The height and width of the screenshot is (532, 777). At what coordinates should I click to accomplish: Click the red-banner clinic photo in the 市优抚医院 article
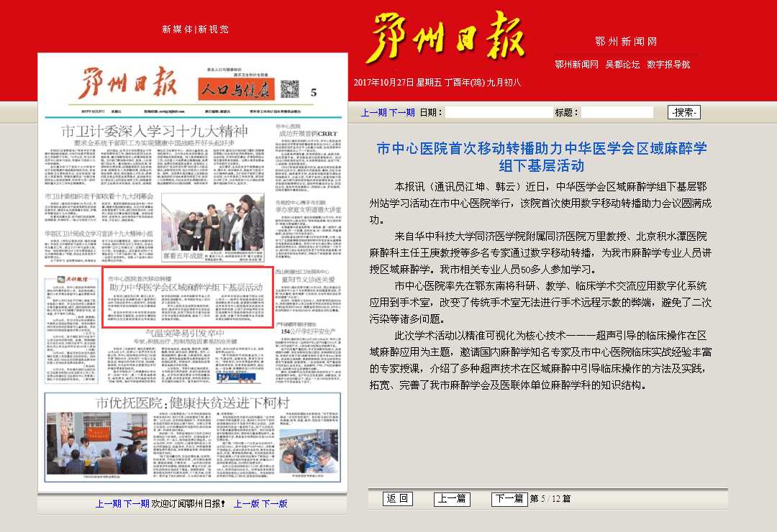96,444
